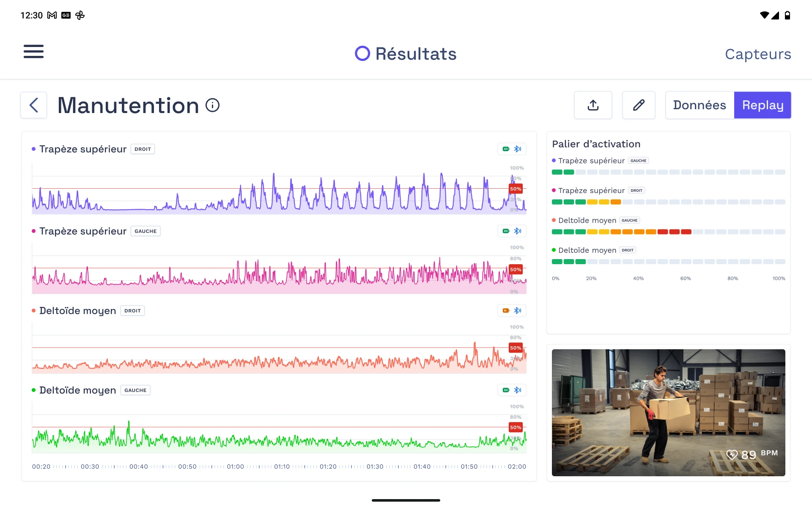Image resolution: width=812 pixels, height=508 pixels.
Task: Tap the Trapèze supérieur gauche activation bar
Action: tap(669, 172)
